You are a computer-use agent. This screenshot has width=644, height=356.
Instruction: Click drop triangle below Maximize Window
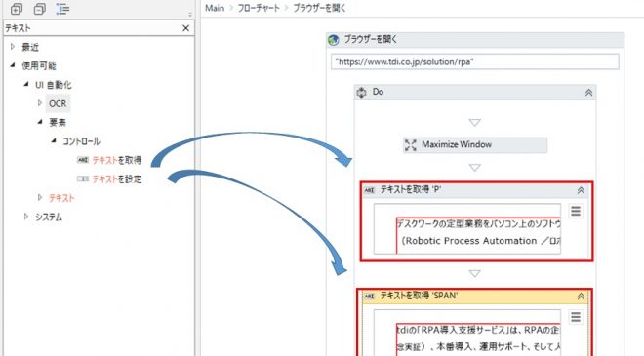click(x=475, y=168)
